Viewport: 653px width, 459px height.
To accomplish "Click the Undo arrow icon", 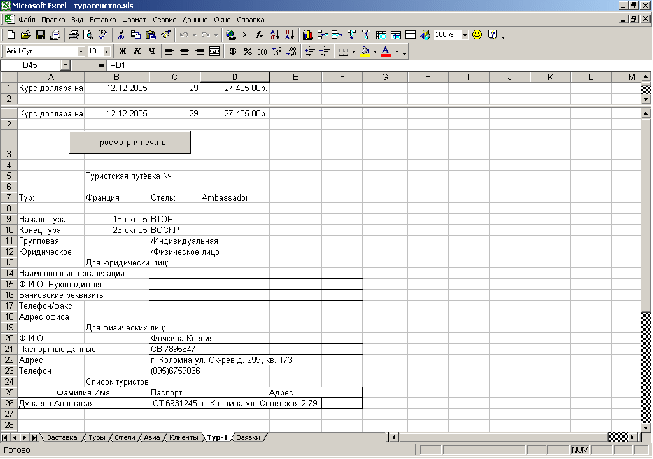I will point(184,35).
